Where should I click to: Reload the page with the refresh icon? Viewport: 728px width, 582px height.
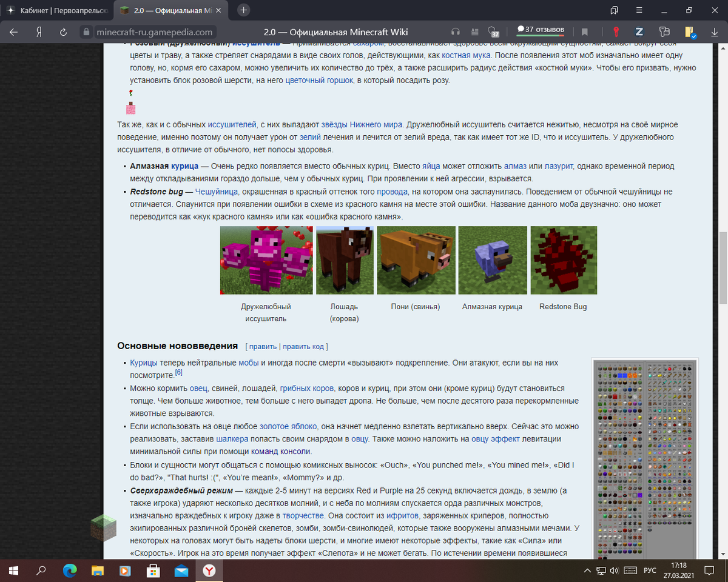64,32
